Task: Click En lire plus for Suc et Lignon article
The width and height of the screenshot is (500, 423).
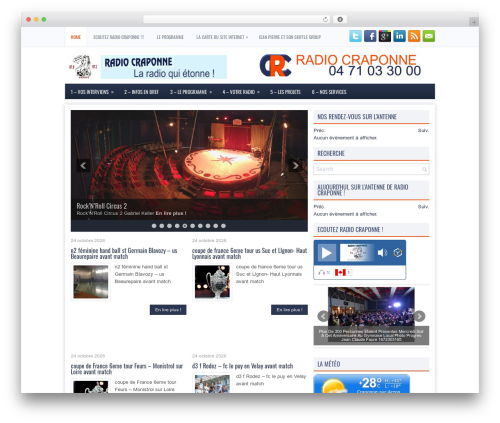Action: pos(289,310)
